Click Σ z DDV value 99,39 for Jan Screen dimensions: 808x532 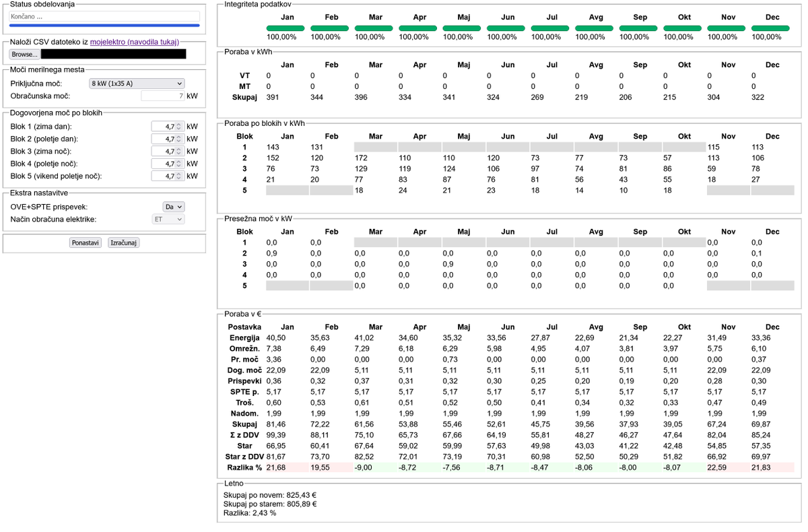point(276,435)
